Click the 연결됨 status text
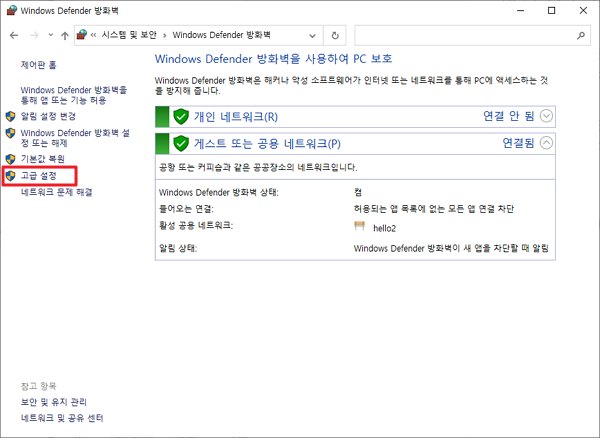This screenshot has height=438, width=600. coord(518,143)
